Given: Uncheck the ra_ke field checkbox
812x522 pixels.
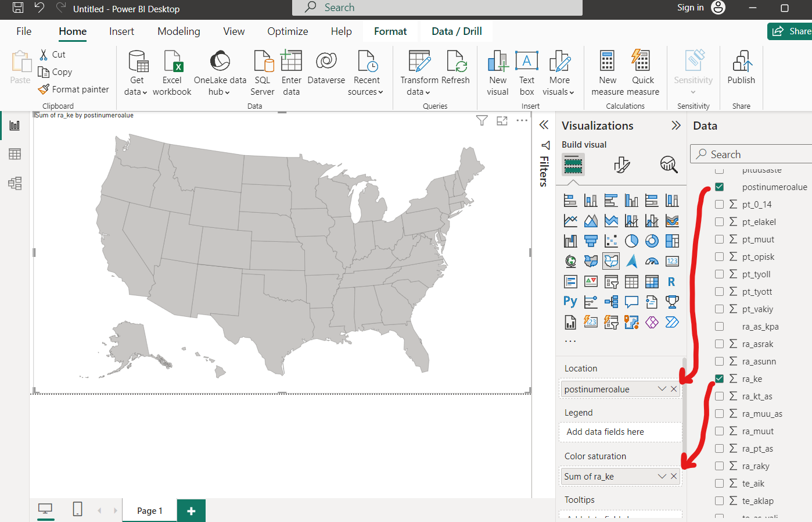Looking at the screenshot, I should 719,378.
